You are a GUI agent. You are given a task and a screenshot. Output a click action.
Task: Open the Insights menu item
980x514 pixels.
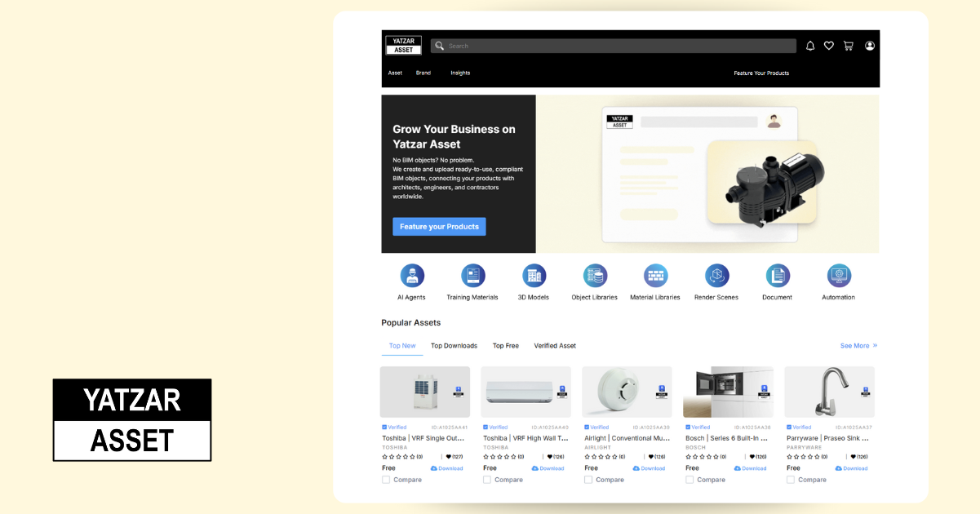[x=460, y=73]
